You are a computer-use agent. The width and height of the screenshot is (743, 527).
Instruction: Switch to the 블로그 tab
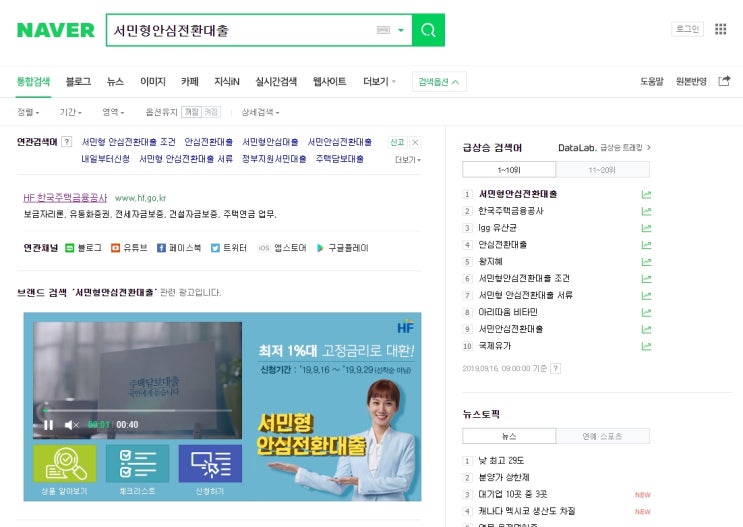tap(78, 82)
